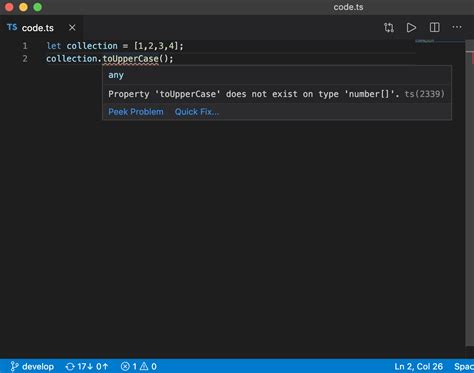Open the More Actions ellipsis menu

[457, 27]
